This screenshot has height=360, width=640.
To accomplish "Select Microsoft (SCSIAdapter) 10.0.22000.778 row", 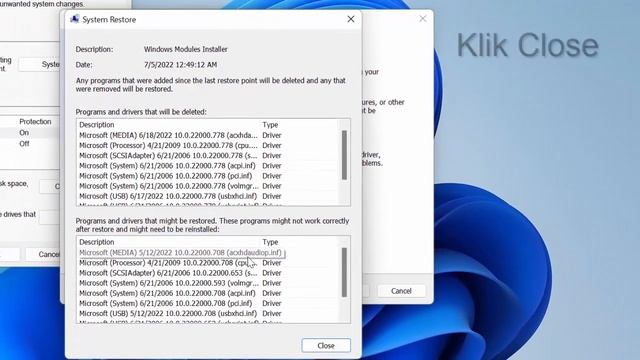I will (x=208, y=156).
